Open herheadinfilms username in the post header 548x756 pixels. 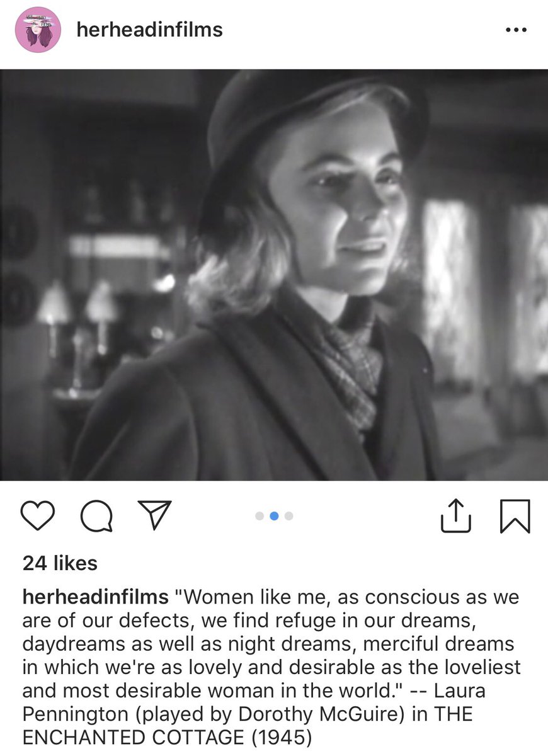click(149, 30)
